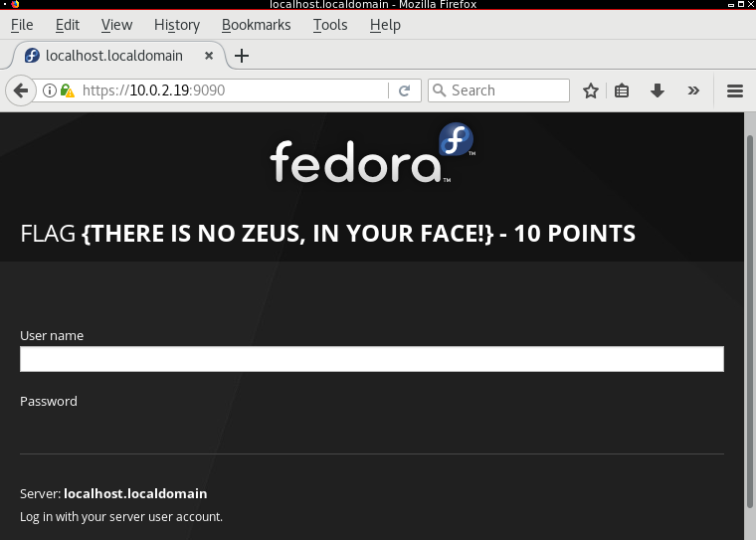This screenshot has height=540, width=756.
Task: Click the FLAG heading text
Action: 327,234
